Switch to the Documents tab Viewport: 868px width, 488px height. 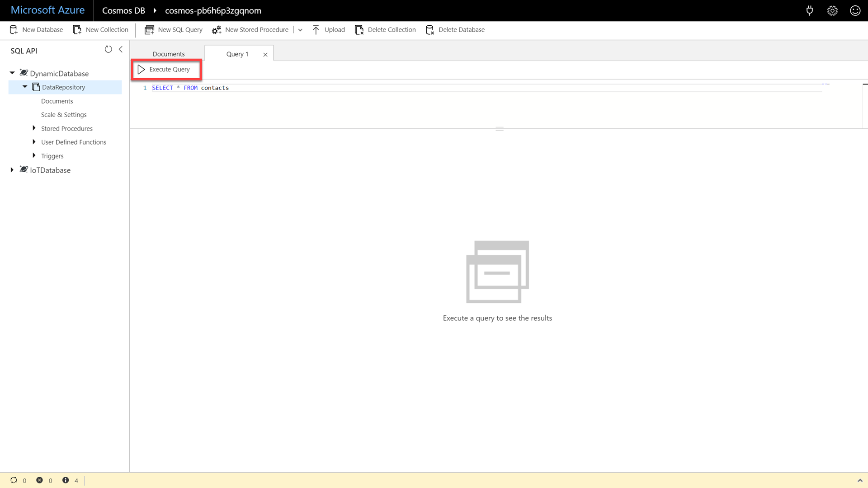pyautogui.click(x=169, y=54)
